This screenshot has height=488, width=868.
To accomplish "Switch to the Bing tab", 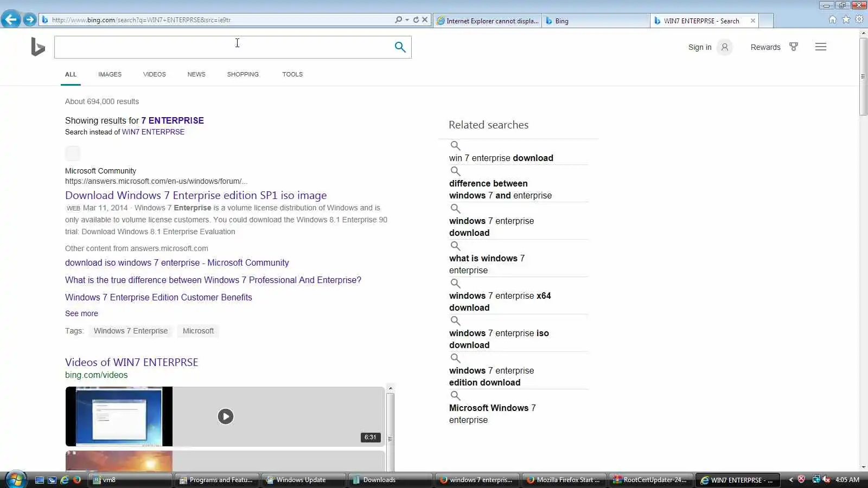I will click(596, 21).
